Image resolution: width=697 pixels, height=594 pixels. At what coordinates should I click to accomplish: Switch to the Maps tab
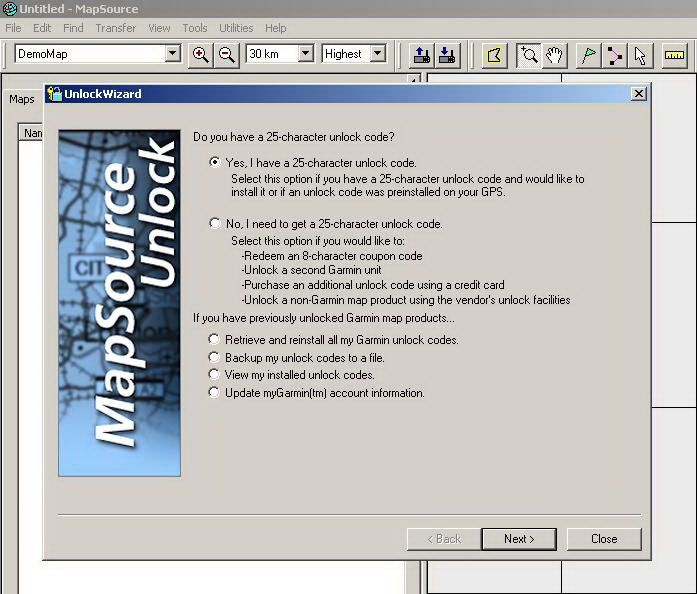click(22, 99)
